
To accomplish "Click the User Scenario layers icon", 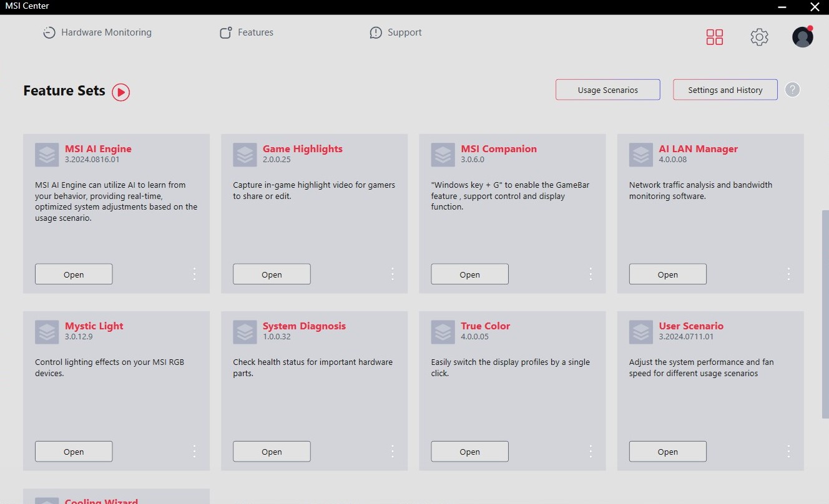I will click(641, 332).
